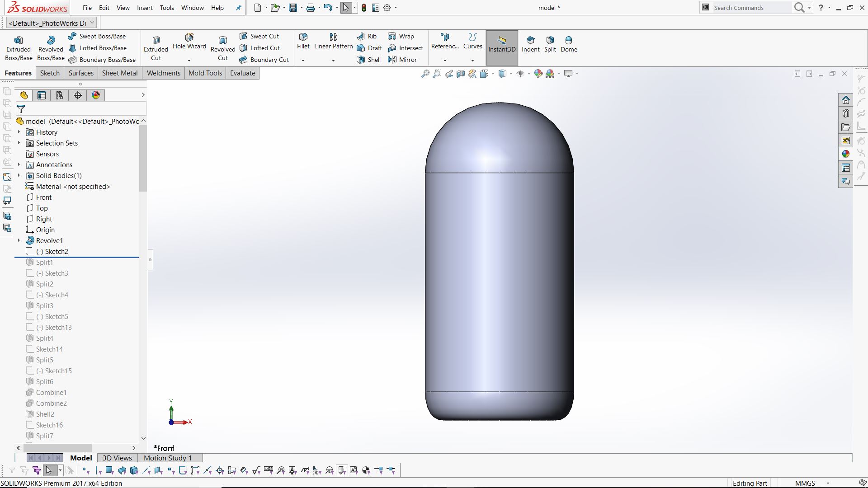868x488 pixels.
Task: Expand the Solid Bodies(1) folder
Action: [x=19, y=175]
